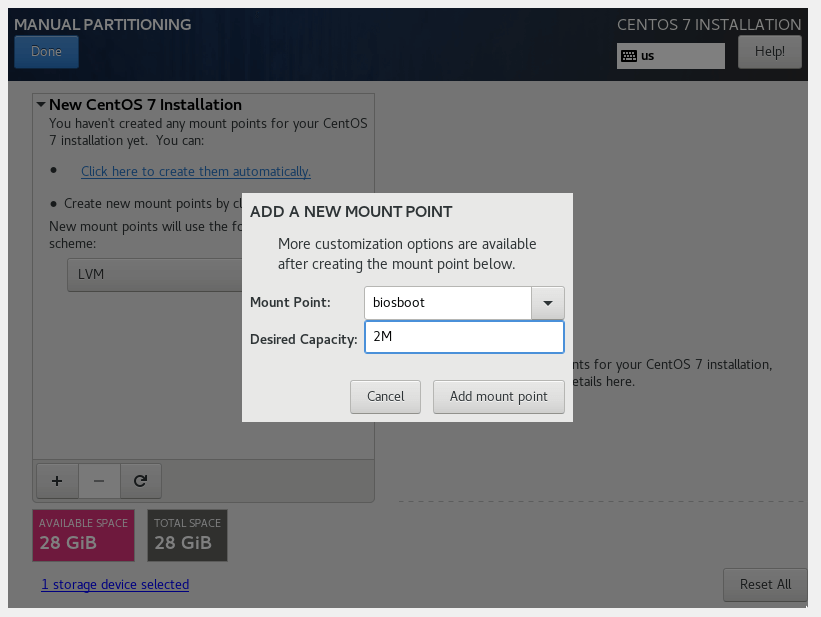The height and width of the screenshot is (617, 821).
Task: Click the keyboard layout icon
Action: point(628,56)
